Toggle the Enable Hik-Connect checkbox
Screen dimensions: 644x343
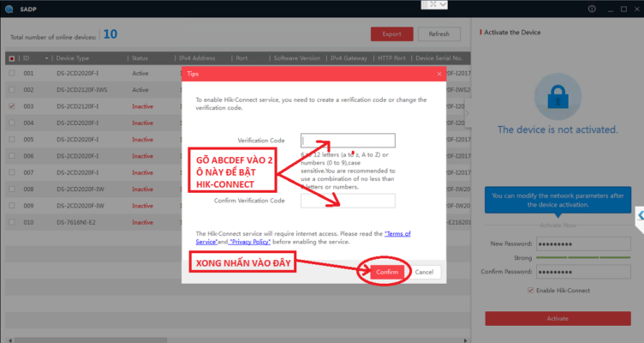tap(530, 291)
